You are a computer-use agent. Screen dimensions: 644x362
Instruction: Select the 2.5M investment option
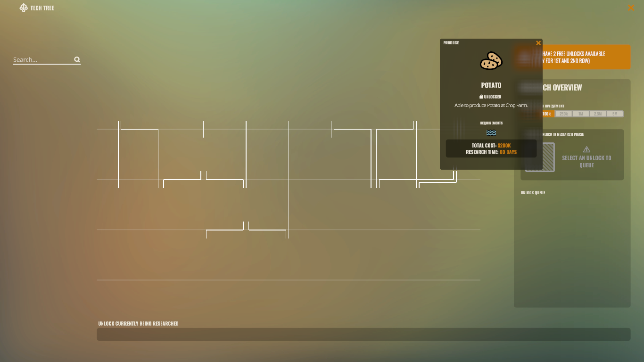[598, 114]
